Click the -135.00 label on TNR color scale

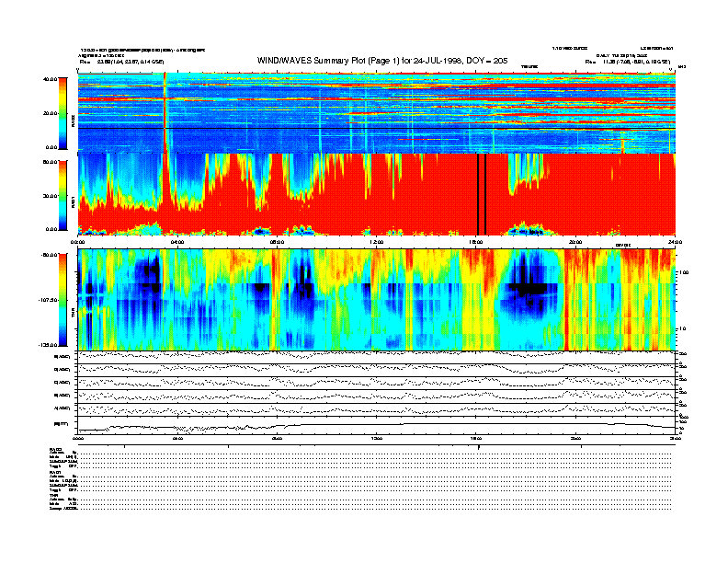pos(48,345)
